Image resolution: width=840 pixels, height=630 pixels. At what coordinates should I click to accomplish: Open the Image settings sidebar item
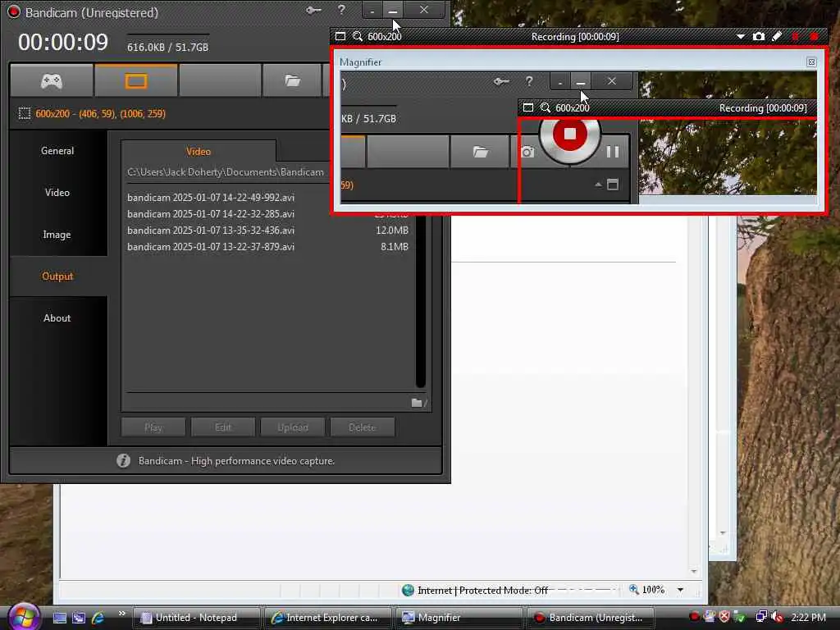click(57, 235)
